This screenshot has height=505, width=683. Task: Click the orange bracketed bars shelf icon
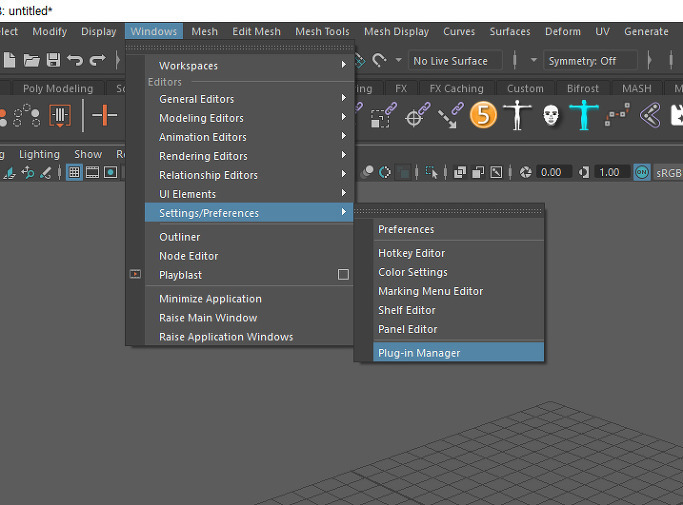pyautogui.click(x=60, y=115)
